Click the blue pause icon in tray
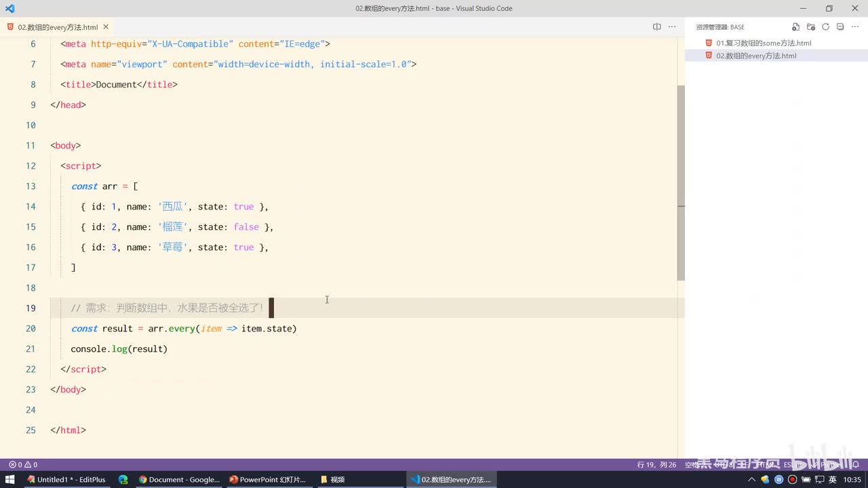 (779, 479)
